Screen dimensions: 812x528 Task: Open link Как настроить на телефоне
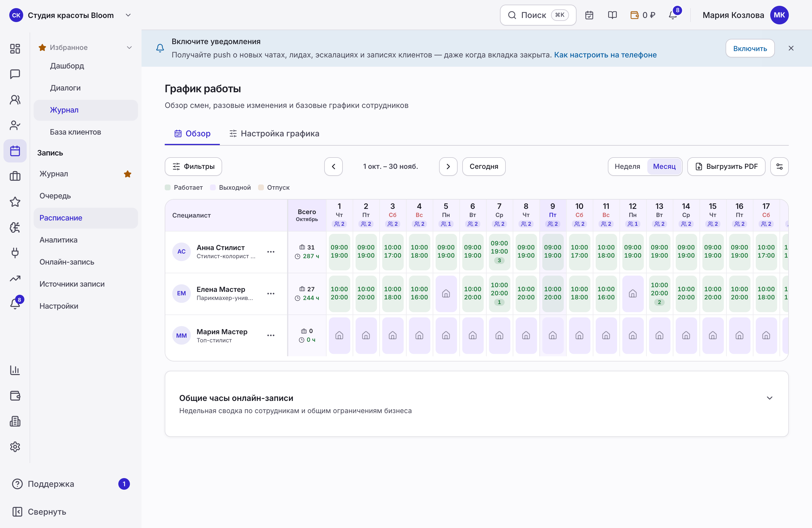click(x=605, y=55)
